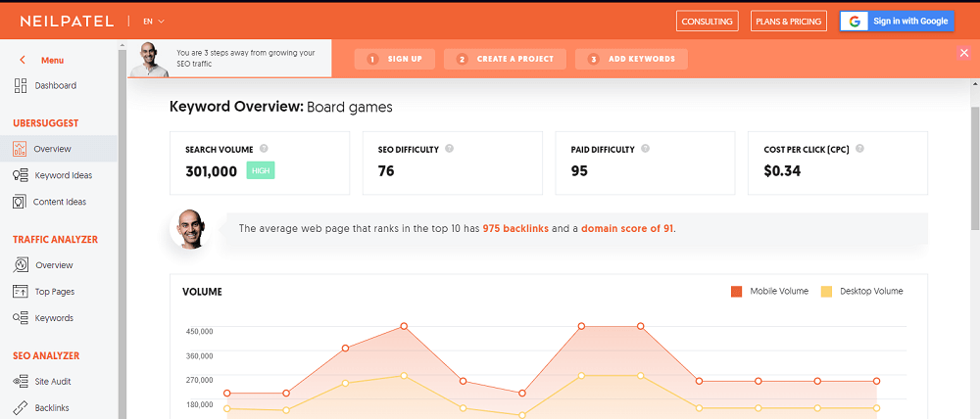980x419 pixels.
Task: Collapse the menu with the back arrow
Action: pos(23,60)
